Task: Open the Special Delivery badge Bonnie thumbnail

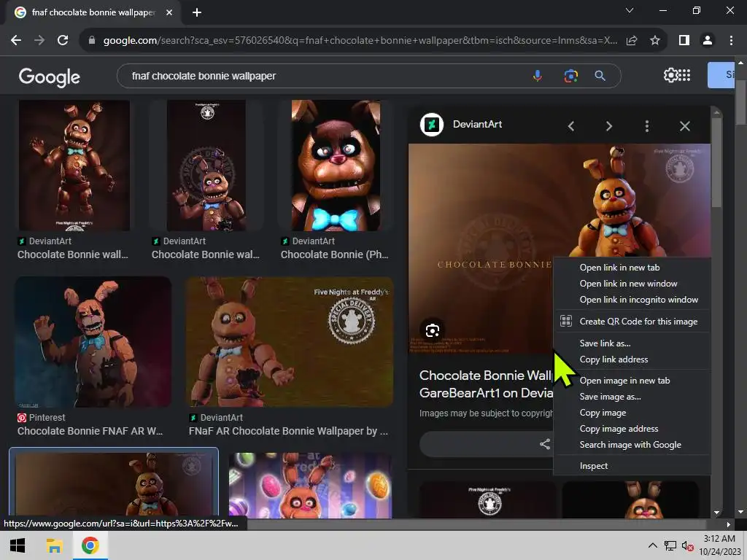Action: tap(206, 166)
